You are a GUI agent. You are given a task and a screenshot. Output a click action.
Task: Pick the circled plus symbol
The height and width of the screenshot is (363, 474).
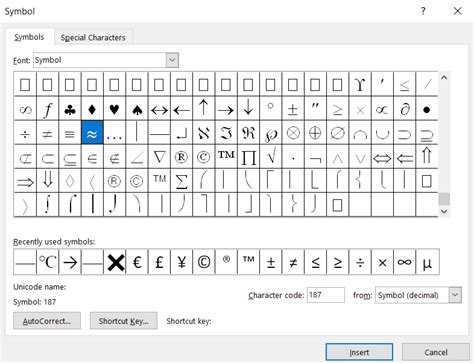[x=315, y=133]
